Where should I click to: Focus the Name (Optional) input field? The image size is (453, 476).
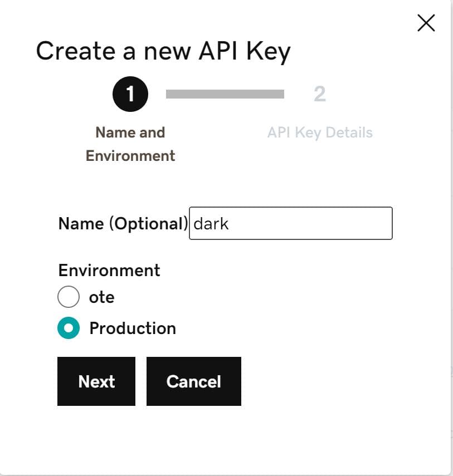tap(291, 223)
